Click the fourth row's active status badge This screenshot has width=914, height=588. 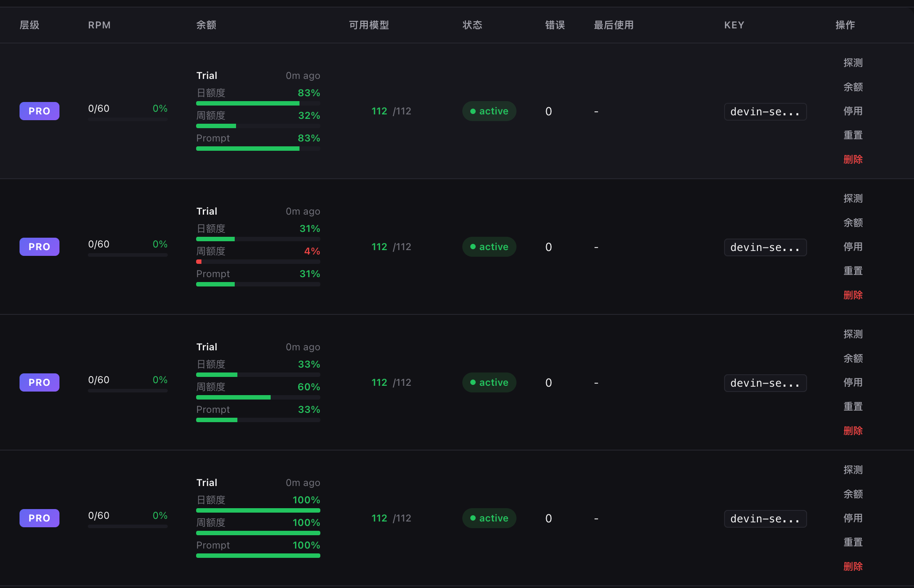pyautogui.click(x=489, y=518)
